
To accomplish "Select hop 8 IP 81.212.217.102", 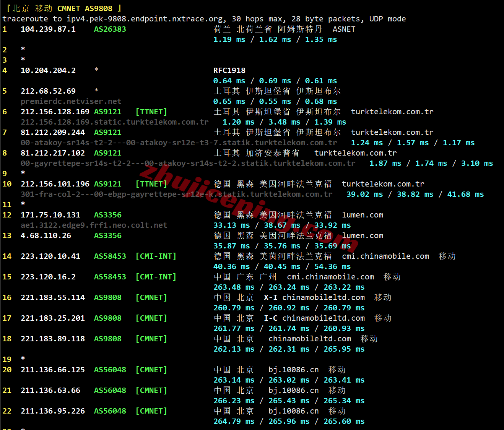I will (53, 153).
